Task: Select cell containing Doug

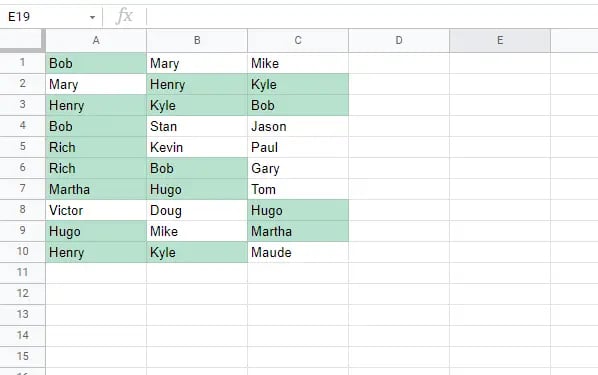Action: coord(197,210)
